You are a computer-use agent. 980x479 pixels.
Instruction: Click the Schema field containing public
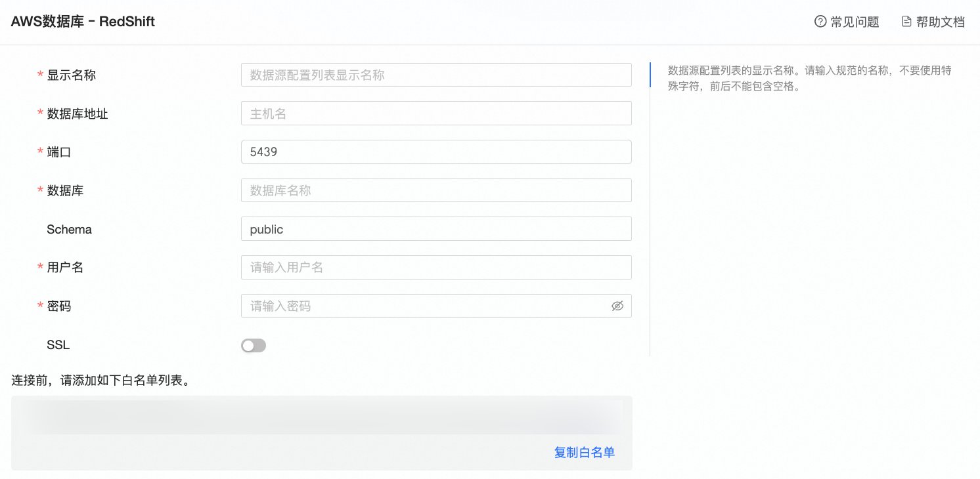436,229
